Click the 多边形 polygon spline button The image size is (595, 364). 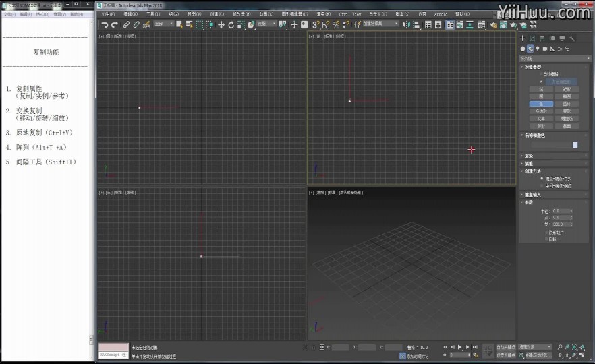coord(541,111)
